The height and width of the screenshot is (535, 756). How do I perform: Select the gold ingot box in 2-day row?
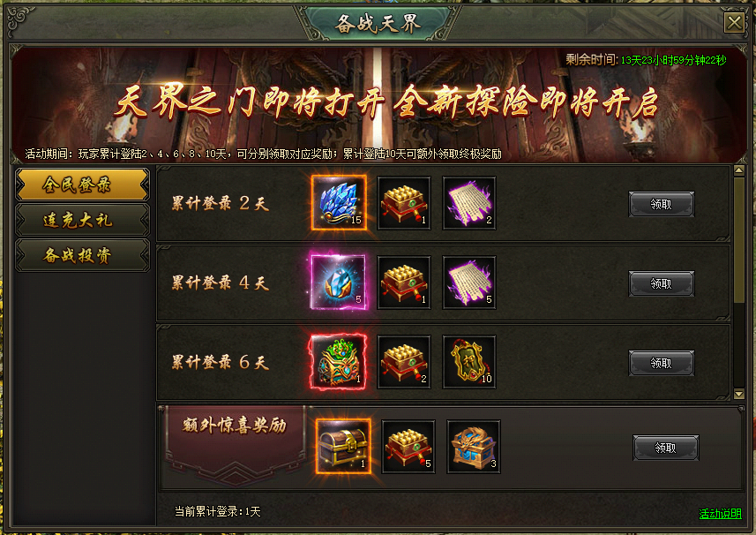click(x=404, y=203)
